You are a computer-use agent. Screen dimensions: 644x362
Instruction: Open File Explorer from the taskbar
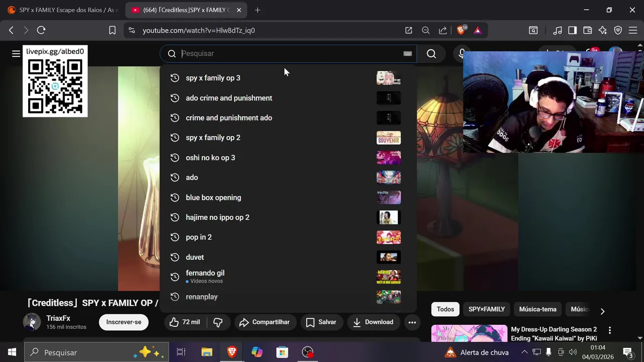pyautogui.click(x=207, y=352)
